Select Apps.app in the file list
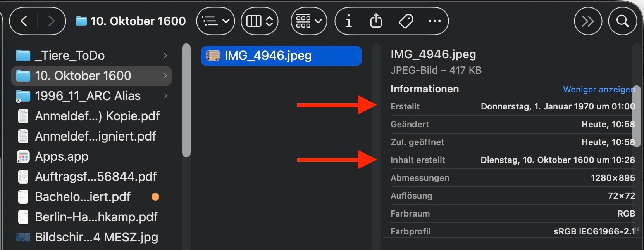644x250 pixels. point(91,156)
